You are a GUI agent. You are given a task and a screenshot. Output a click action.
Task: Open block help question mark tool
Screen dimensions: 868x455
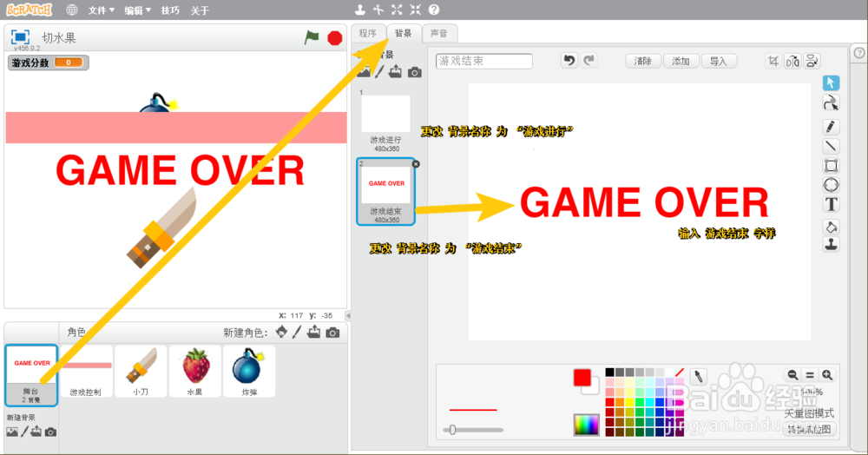click(434, 10)
